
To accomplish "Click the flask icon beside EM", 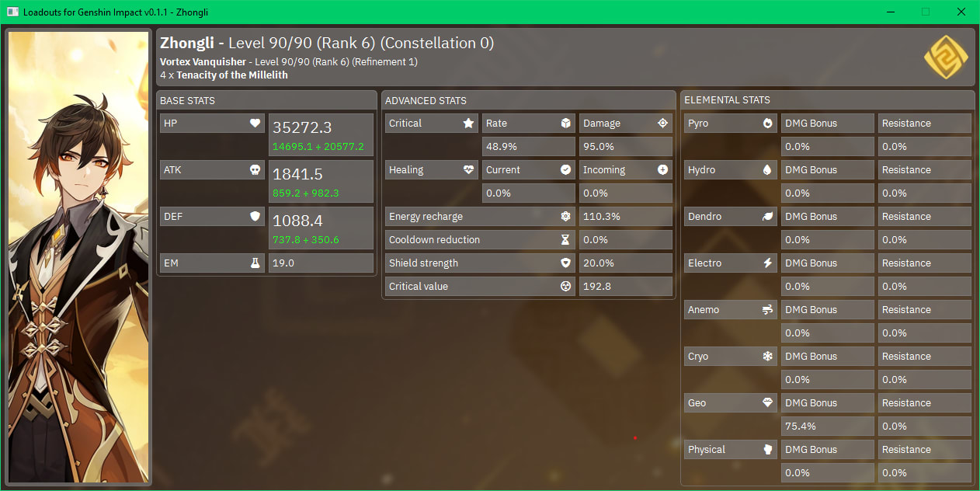I will 255,263.
